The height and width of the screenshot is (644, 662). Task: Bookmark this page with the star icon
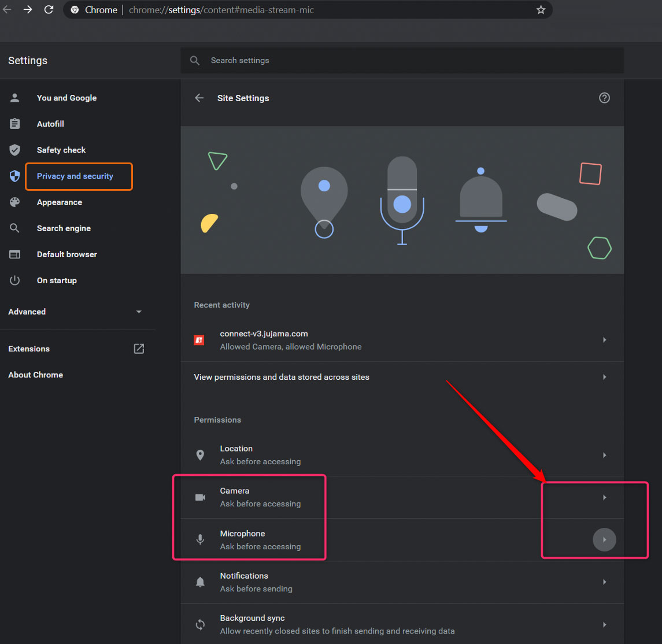541,10
